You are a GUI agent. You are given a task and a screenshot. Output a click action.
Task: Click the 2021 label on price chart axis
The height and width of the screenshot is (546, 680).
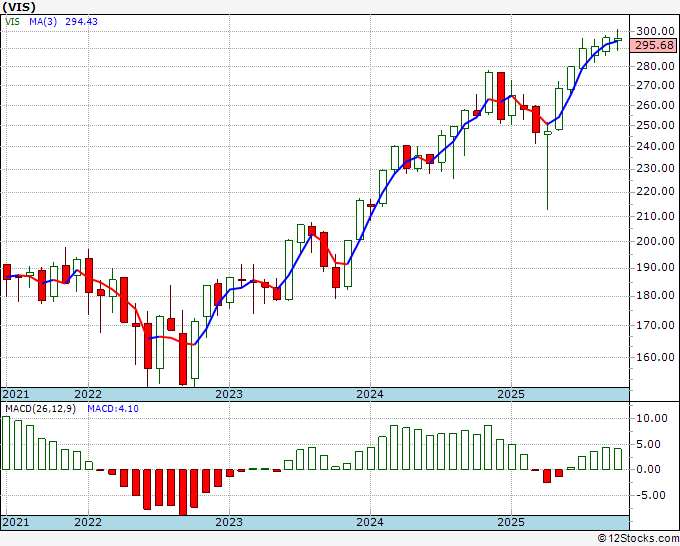[x=16, y=394]
